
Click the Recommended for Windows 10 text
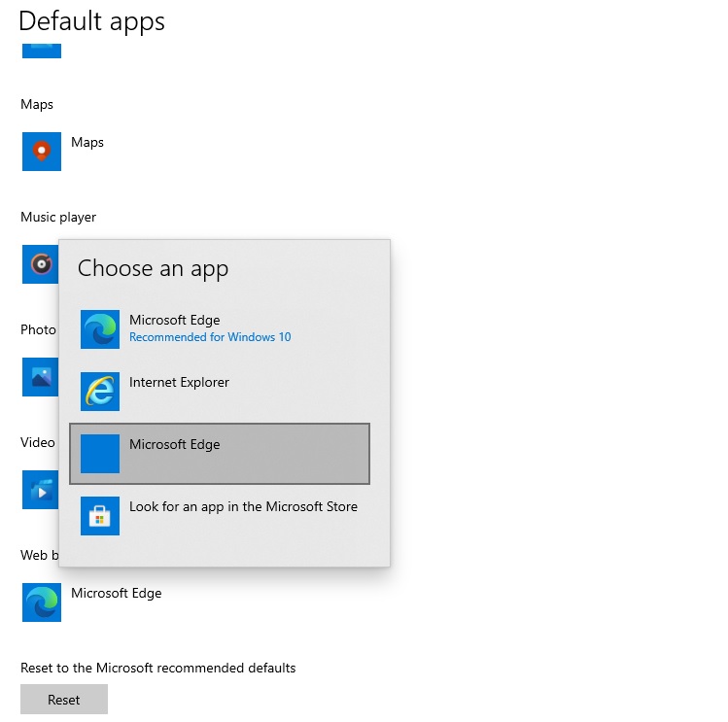click(x=210, y=337)
